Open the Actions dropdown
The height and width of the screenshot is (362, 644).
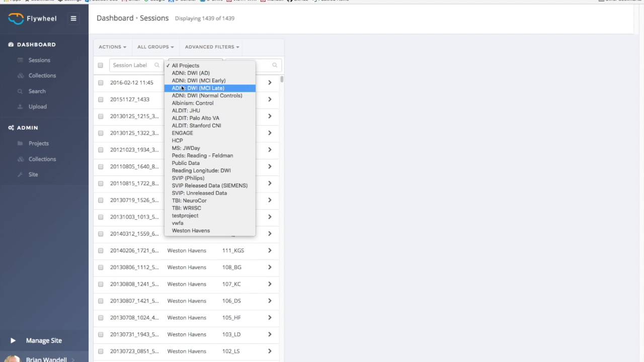(x=112, y=47)
